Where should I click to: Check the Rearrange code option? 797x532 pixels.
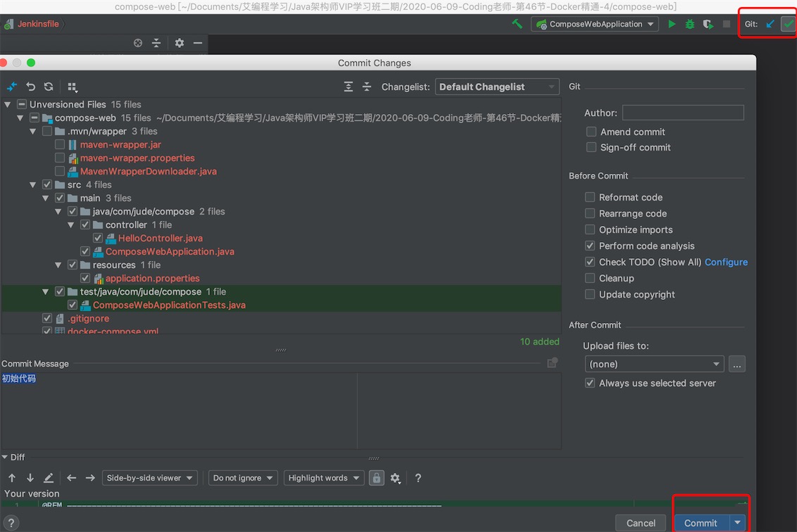point(589,213)
